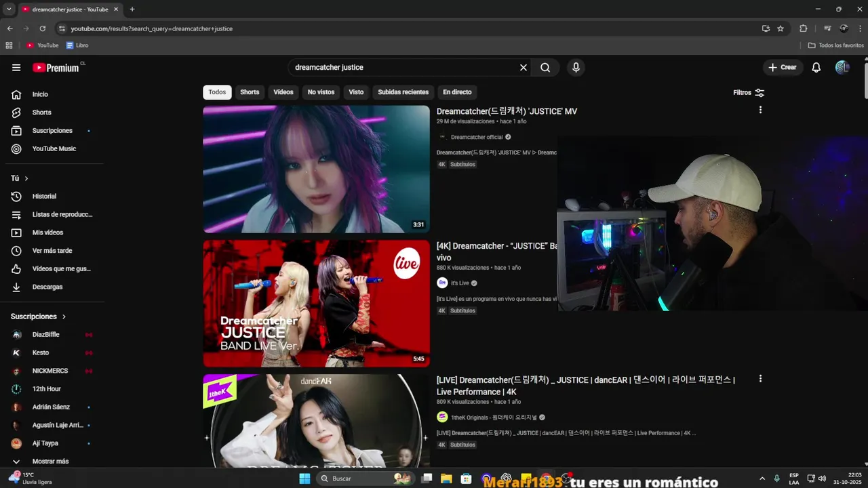Open YouTube Music in sidebar
This screenshot has height=488, width=868.
click(x=53, y=148)
